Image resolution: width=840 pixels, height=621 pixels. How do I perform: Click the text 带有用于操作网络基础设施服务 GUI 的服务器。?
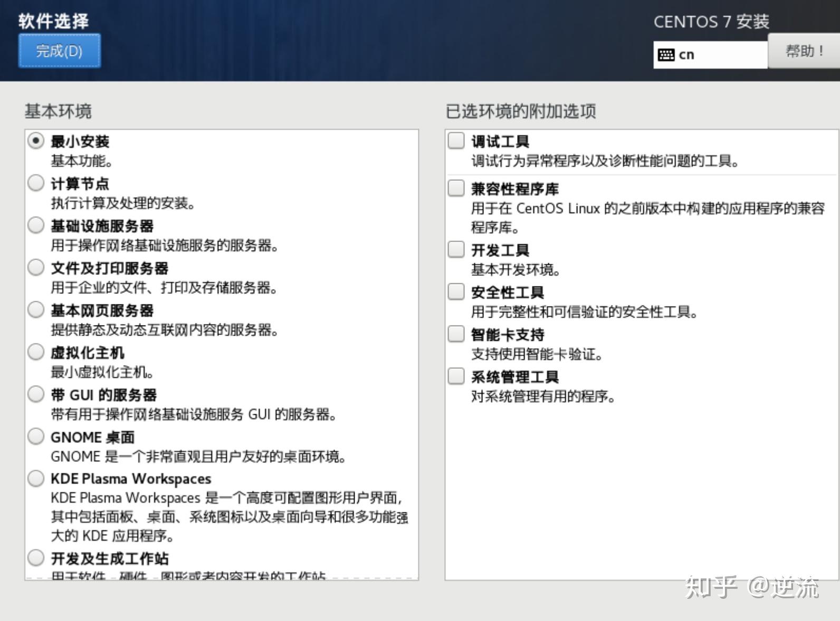(x=194, y=414)
